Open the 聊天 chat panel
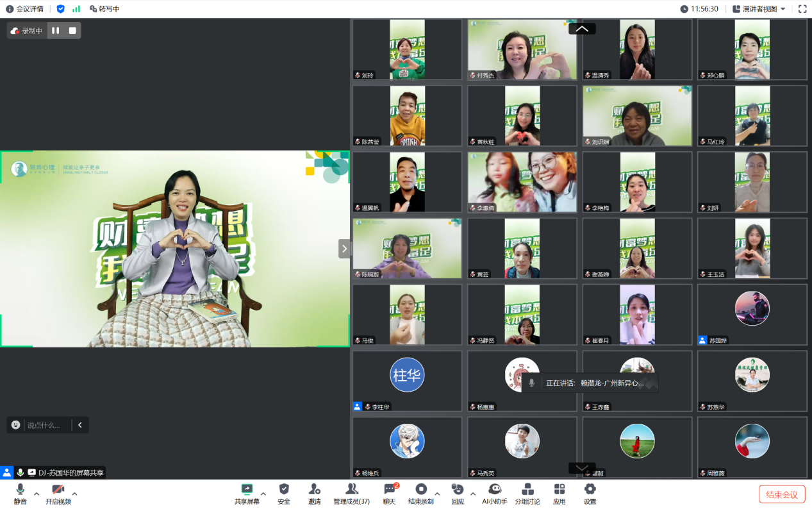Screen dimensions: 812x509 click(390, 493)
